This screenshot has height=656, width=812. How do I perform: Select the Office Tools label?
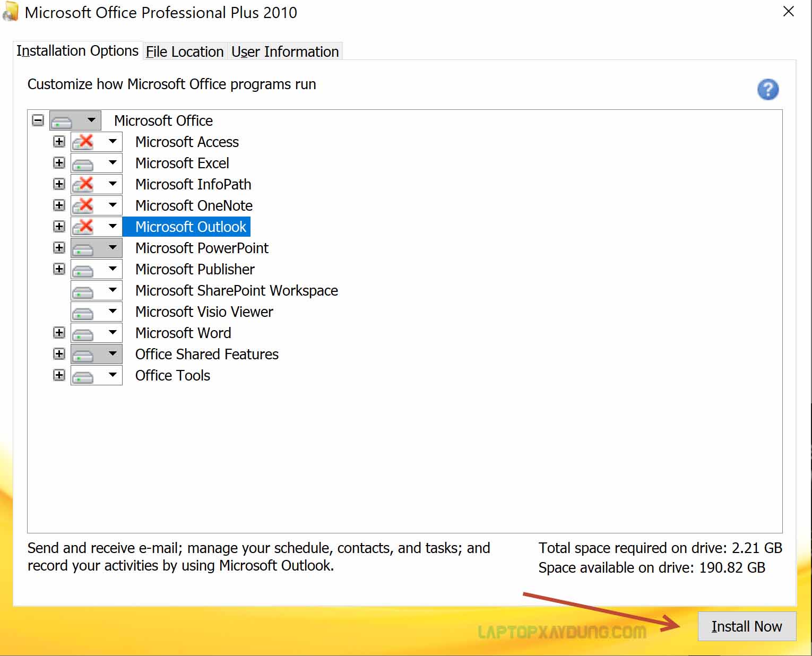pos(172,375)
